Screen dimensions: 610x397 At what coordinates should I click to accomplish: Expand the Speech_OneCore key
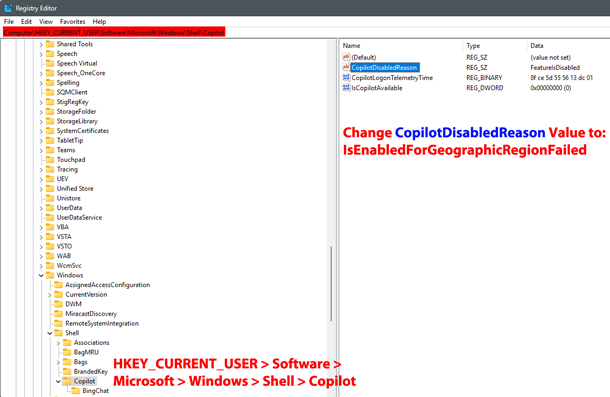[x=41, y=74]
